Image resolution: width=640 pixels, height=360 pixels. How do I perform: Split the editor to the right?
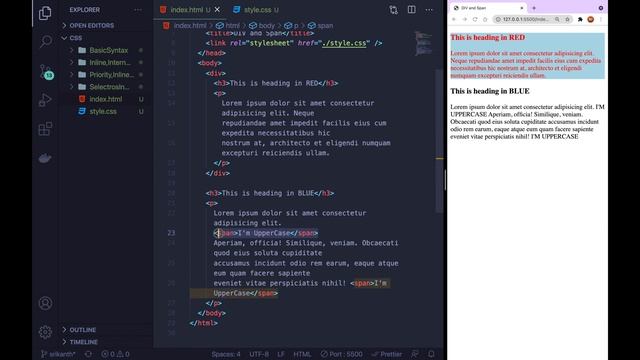(411, 9)
